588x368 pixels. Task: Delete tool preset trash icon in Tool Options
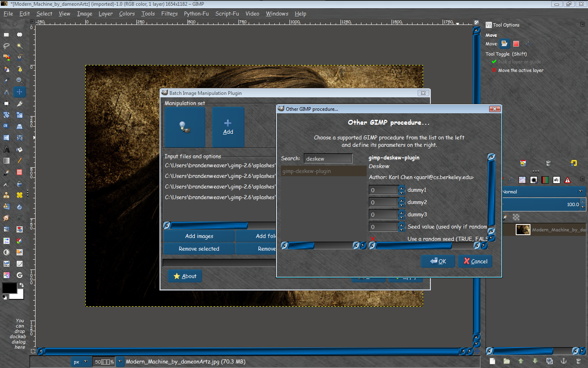tap(548, 163)
